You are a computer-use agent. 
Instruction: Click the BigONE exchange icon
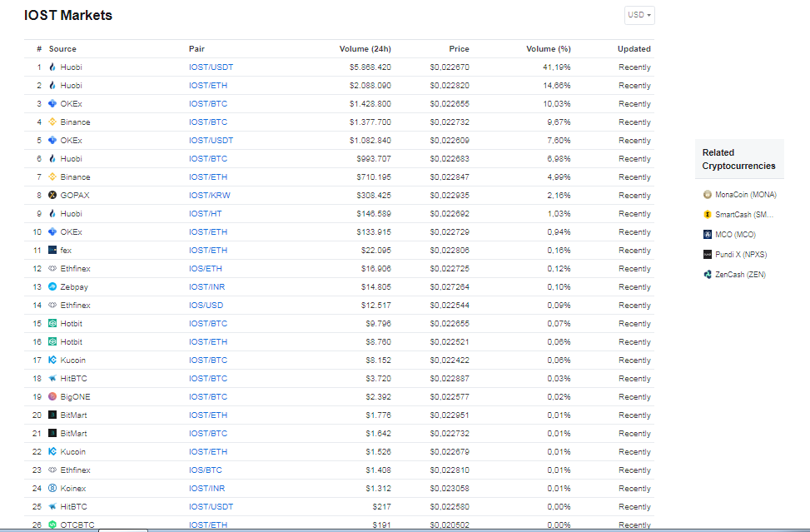52,396
